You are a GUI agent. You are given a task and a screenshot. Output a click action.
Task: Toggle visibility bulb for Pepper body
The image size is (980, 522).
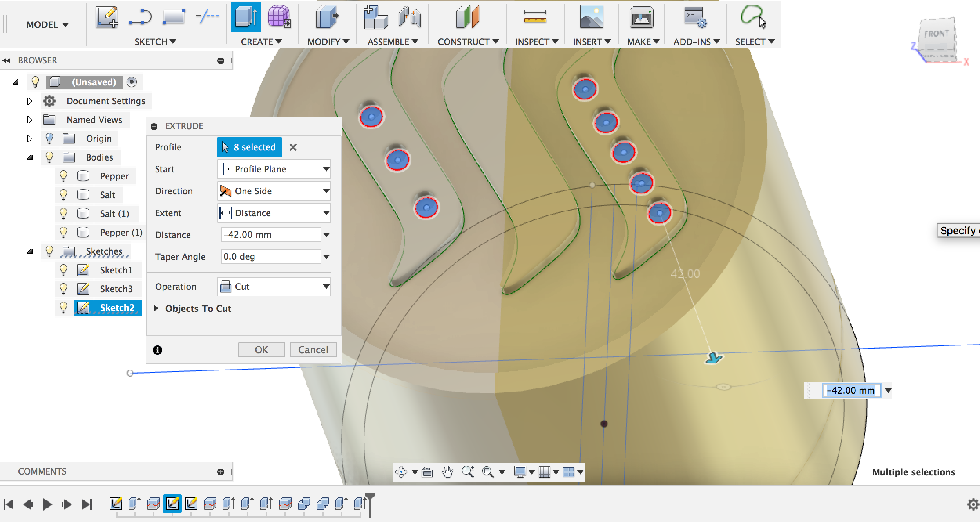pos(63,176)
